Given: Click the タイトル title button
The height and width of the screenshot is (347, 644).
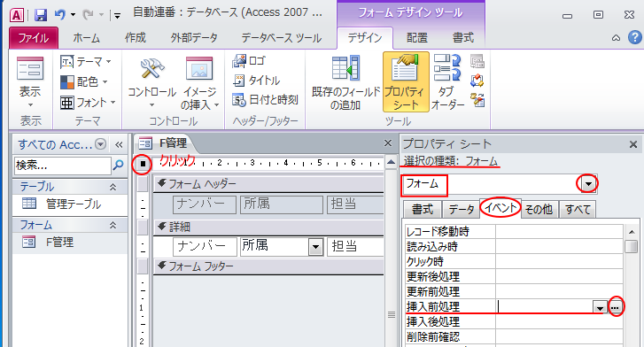Looking at the screenshot, I should [x=256, y=80].
